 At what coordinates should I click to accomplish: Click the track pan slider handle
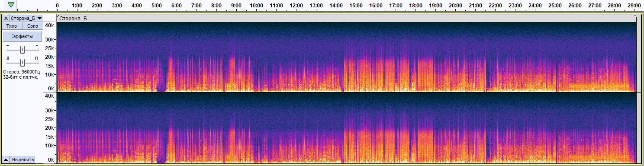22,62
